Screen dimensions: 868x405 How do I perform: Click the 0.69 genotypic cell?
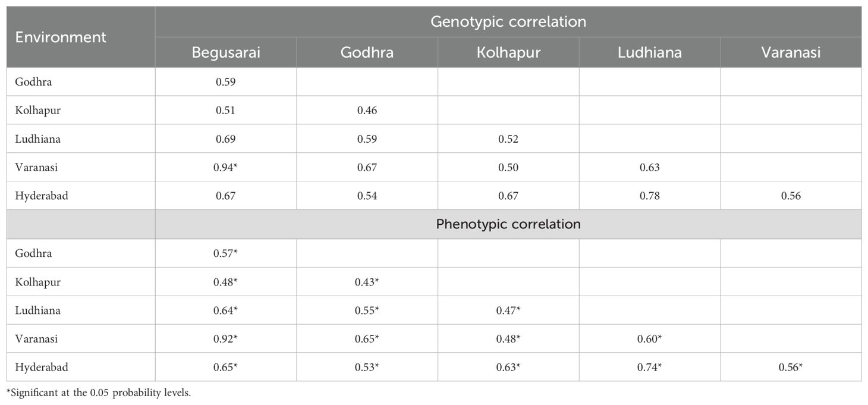(x=226, y=139)
